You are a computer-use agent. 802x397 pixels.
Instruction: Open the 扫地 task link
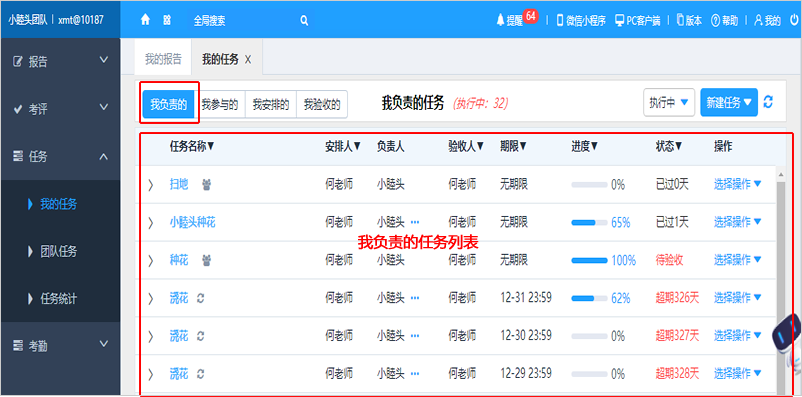pyautogui.click(x=179, y=184)
